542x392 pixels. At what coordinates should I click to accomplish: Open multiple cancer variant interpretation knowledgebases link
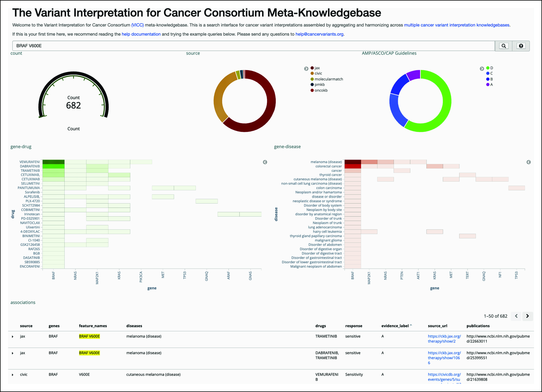tap(456, 25)
